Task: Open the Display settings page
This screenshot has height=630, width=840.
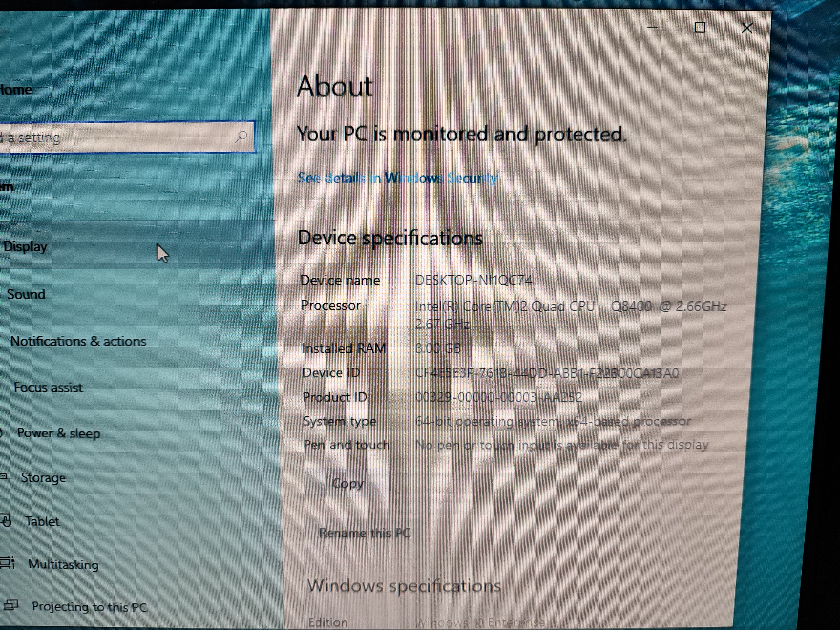Action: pos(26,246)
